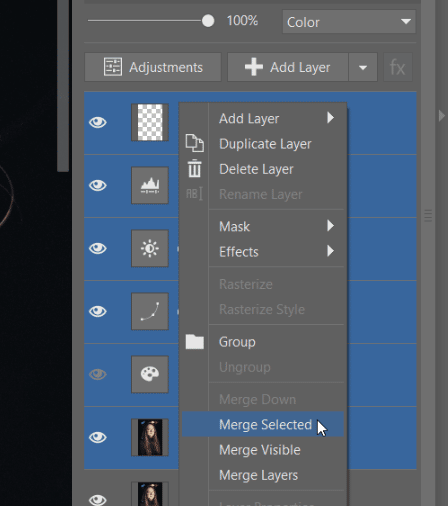
Task: Click the fx effects button
Action: click(x=398, y=67)
